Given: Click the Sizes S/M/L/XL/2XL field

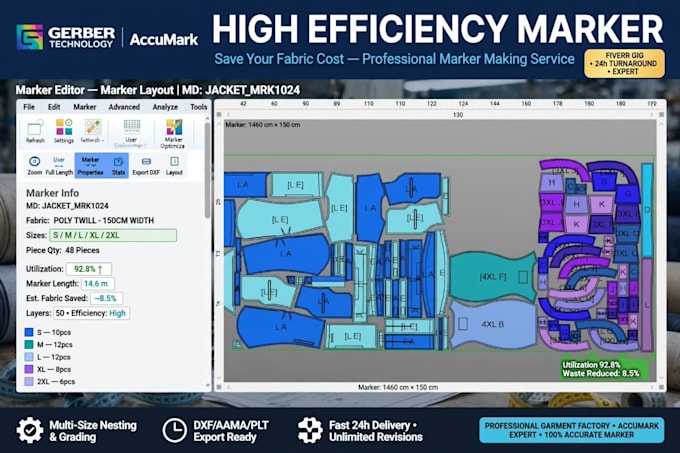Looking at the screenshot, I should click(113, 235).
